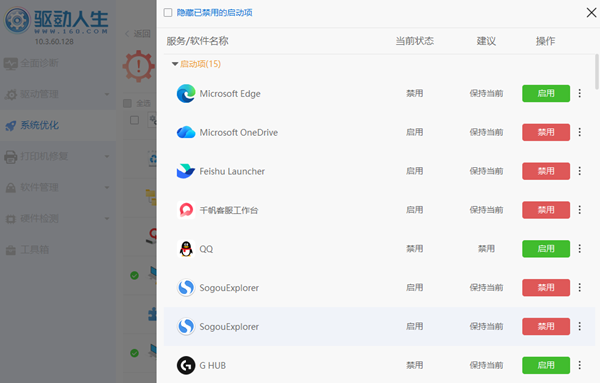Go back with 返回 link
The width and height of the screenshot is (600, 383).
click(x=138, y=34)
